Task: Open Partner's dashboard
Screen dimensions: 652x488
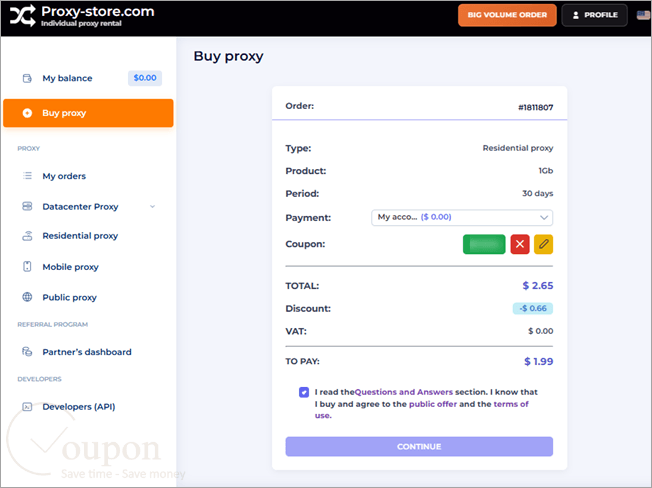Action: click(88, 352)
